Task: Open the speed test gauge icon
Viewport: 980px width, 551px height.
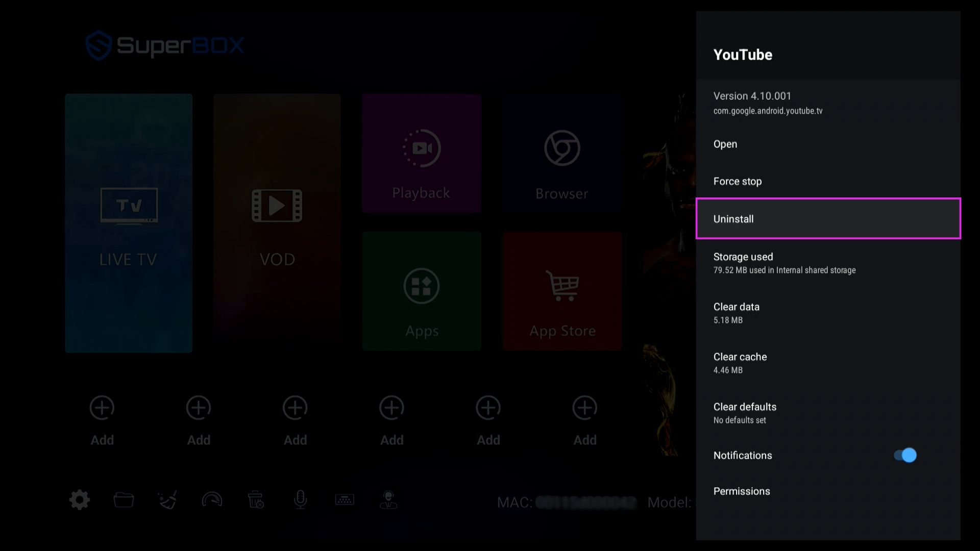Action: (212, 499)
